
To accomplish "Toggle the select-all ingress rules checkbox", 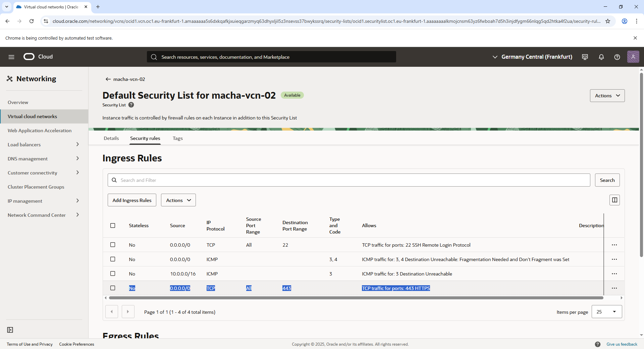I will point(113,226).
